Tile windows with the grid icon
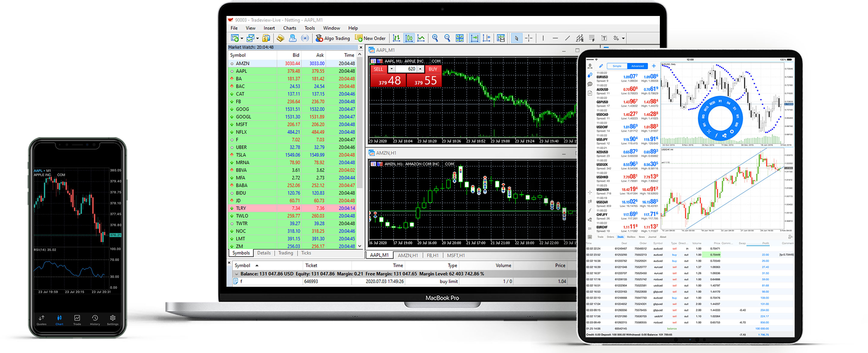Screen dimensions: 868x353 click(460, 38)
